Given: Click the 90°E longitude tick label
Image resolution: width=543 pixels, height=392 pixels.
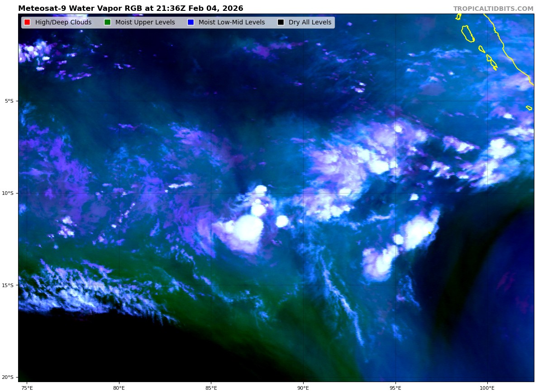Looking at the screenshot, I should coord(303,387).
